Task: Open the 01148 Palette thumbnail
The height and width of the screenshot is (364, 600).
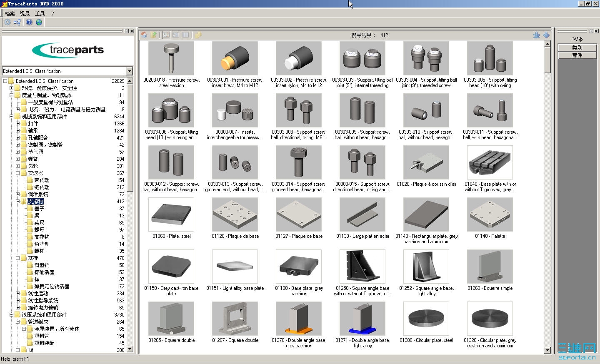Action: [x=490, y=214]
